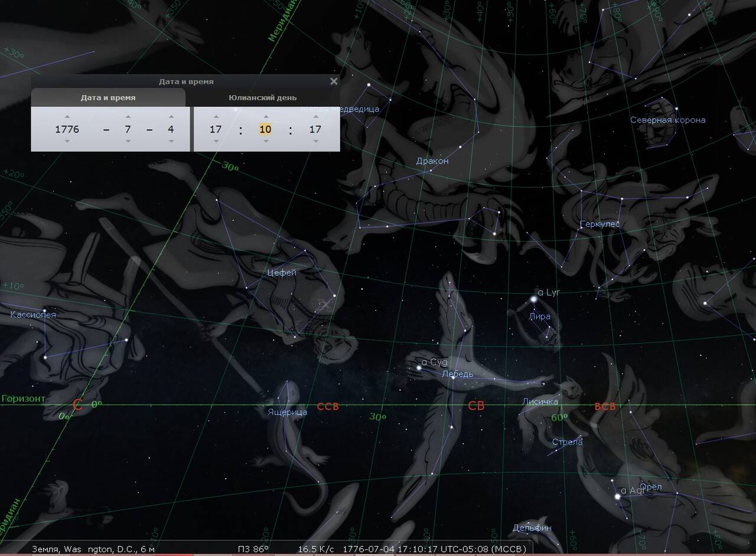
Task: Decrease the day with the down arrow
Action: pos(171,141)
